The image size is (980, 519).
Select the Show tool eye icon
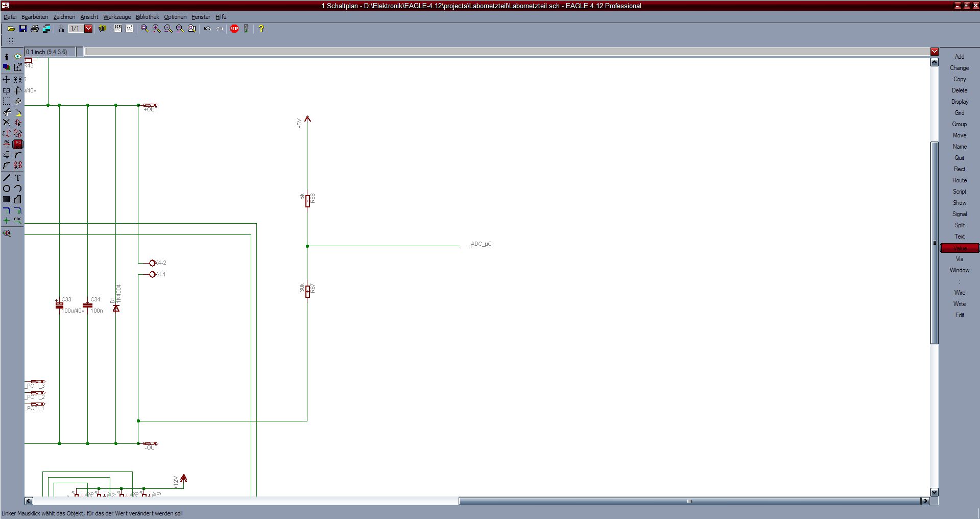click(18, 57)
